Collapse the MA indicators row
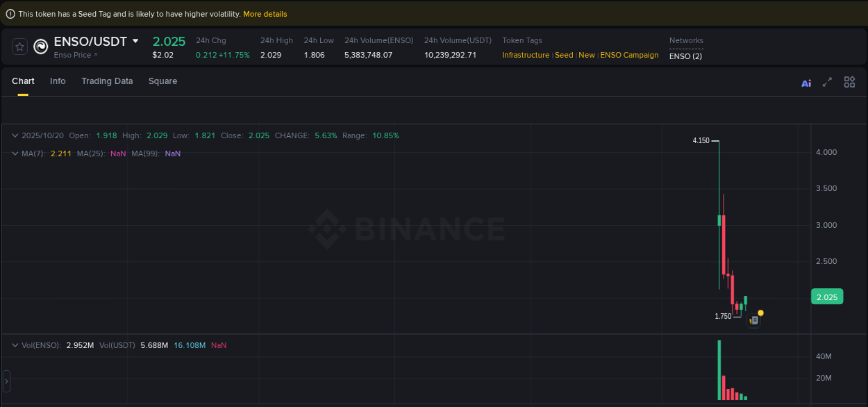868x407 pixels. [15, 152]
